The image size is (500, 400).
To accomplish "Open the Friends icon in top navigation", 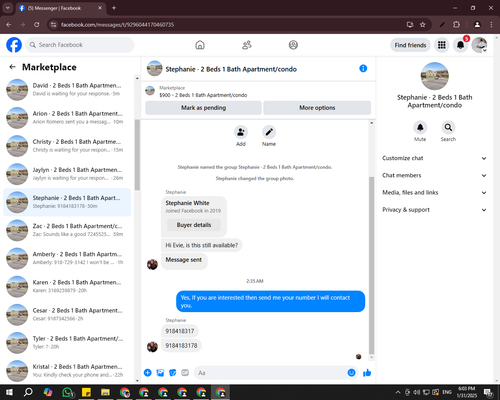I will [x=247, y=45].
